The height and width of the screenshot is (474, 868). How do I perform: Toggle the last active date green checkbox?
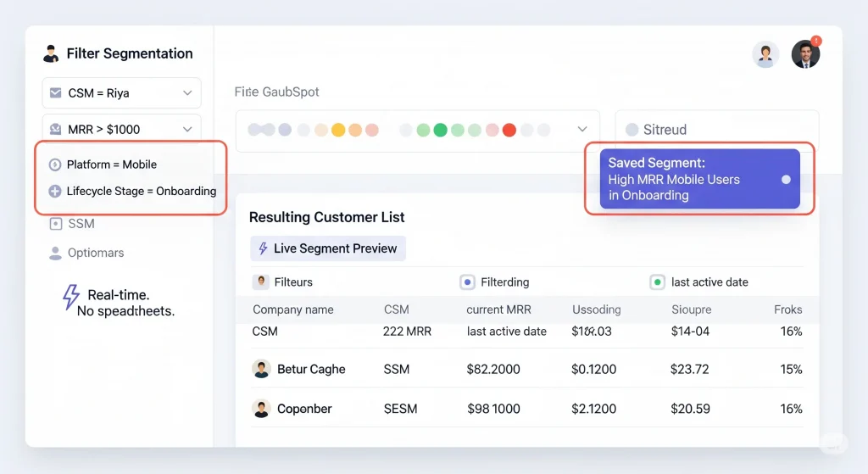[x=656, y=282]
